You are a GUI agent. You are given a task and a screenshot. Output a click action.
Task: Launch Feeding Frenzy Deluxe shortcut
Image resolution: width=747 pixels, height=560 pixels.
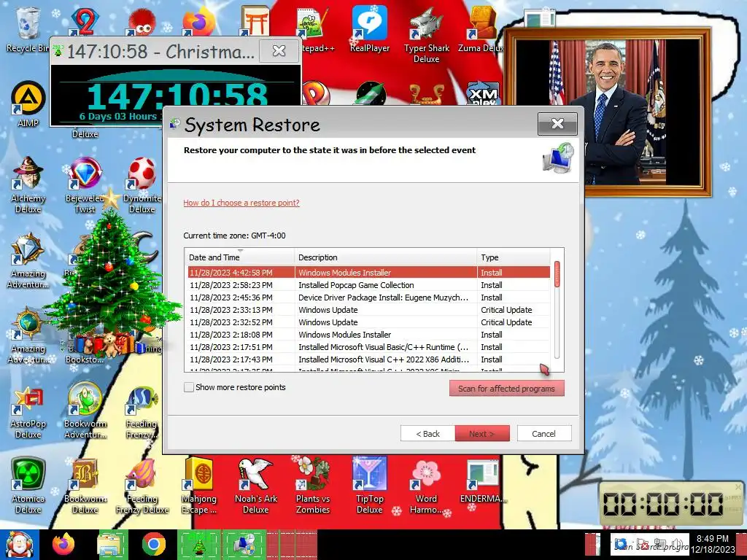[x=142, y=486]
